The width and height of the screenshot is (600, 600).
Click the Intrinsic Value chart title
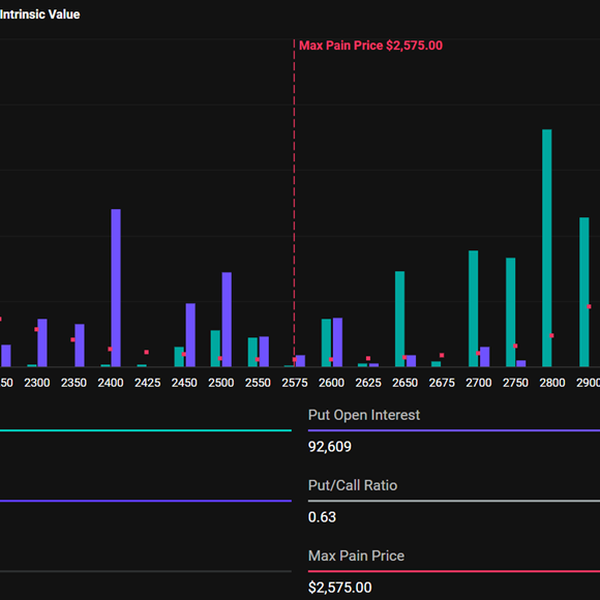(40, 15)
